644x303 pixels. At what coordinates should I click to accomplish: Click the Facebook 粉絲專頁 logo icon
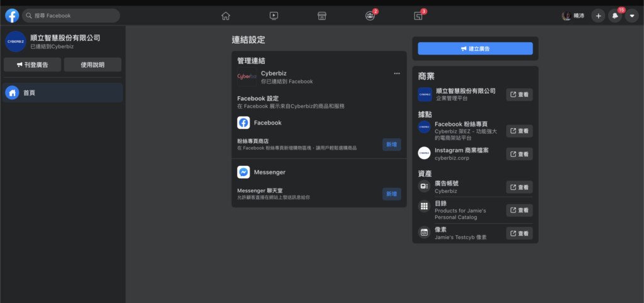coord(425,127)
